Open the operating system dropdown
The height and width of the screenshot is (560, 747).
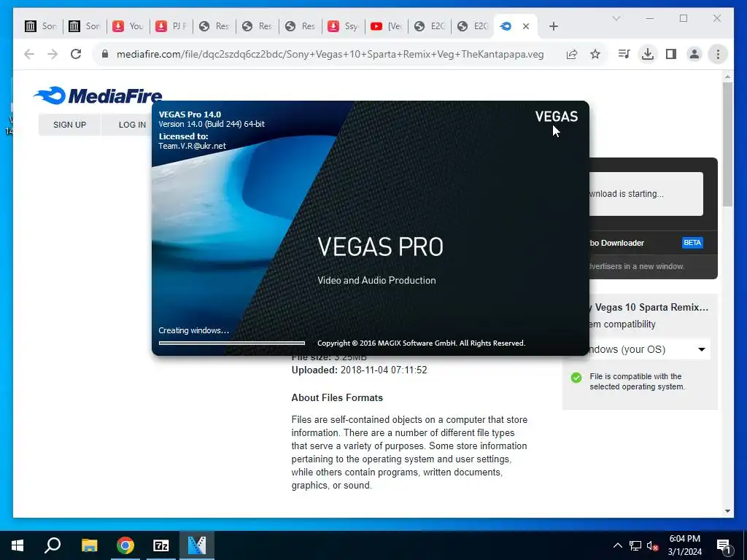point(649,349)
